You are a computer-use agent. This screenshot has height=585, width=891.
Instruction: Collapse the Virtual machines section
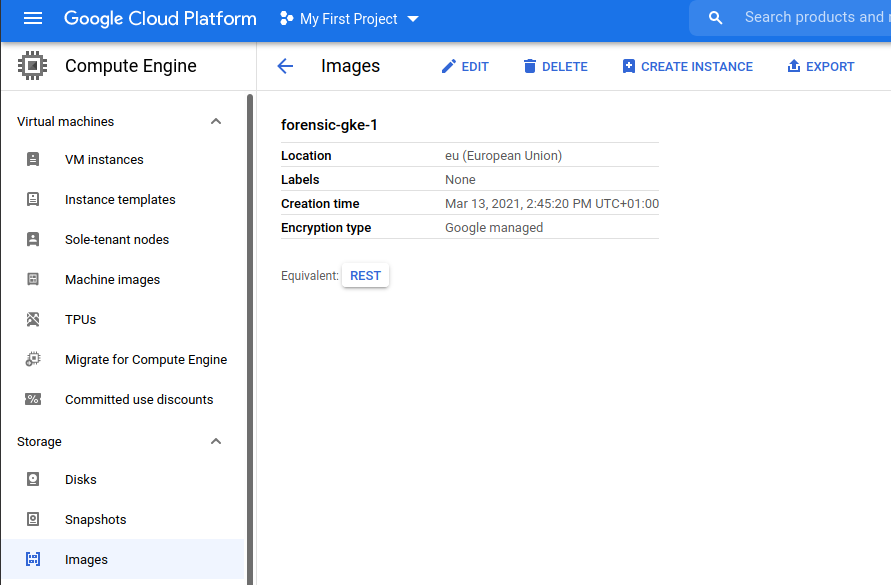tap(216, 121)
